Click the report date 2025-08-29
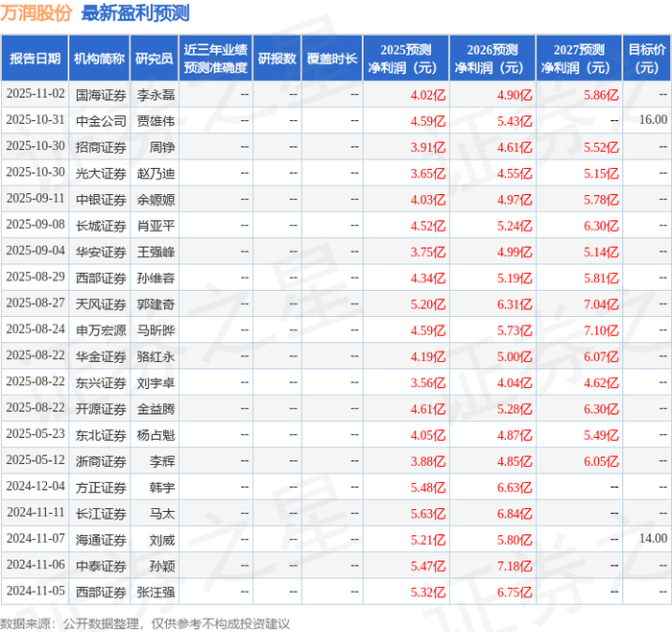The image size is (672, 632). click(x=36, y=277)
